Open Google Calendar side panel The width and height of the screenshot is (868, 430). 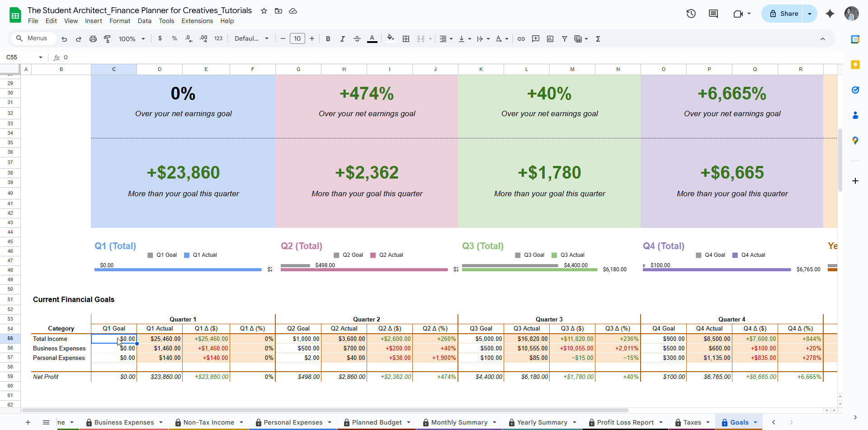pyautogui.click(x=855, y=39)
